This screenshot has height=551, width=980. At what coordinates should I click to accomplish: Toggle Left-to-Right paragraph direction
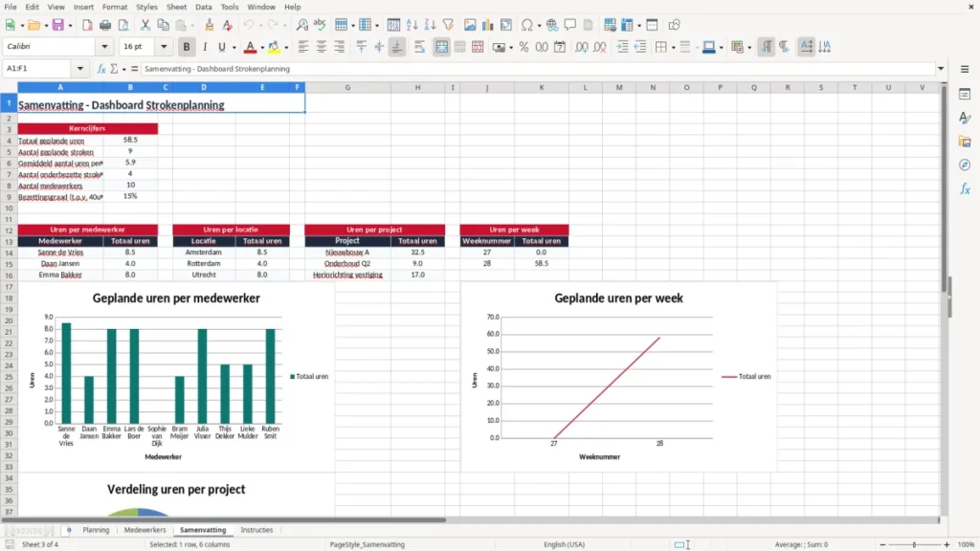click(x=766, y=47)
